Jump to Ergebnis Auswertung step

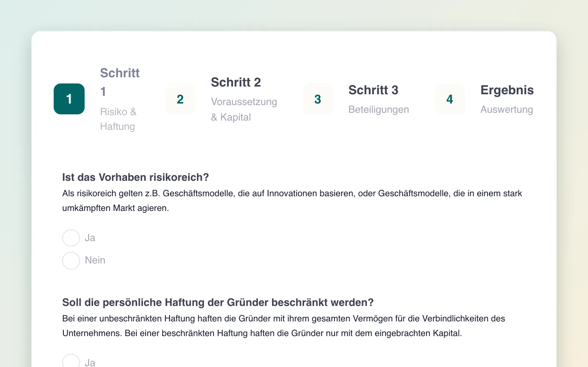[484, 99]
